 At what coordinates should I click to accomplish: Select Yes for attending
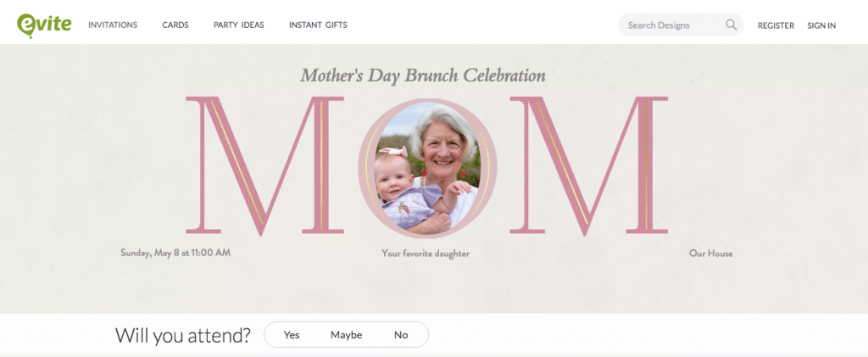point(292,335)
